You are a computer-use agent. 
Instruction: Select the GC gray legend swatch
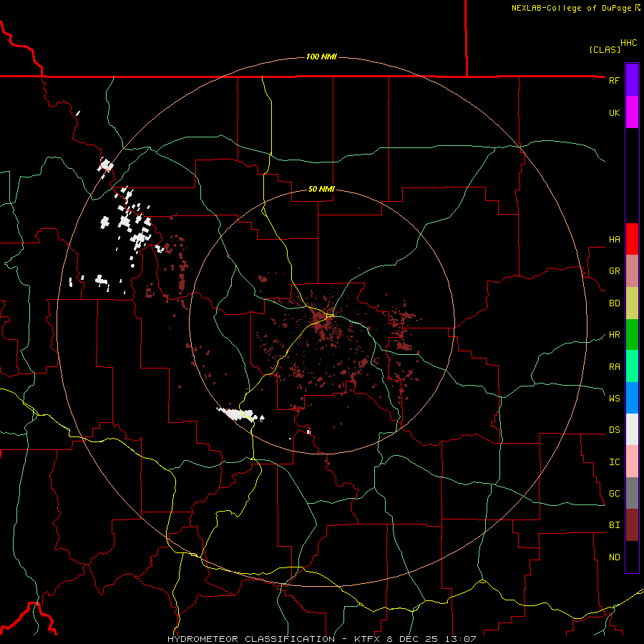coord(632,493)
